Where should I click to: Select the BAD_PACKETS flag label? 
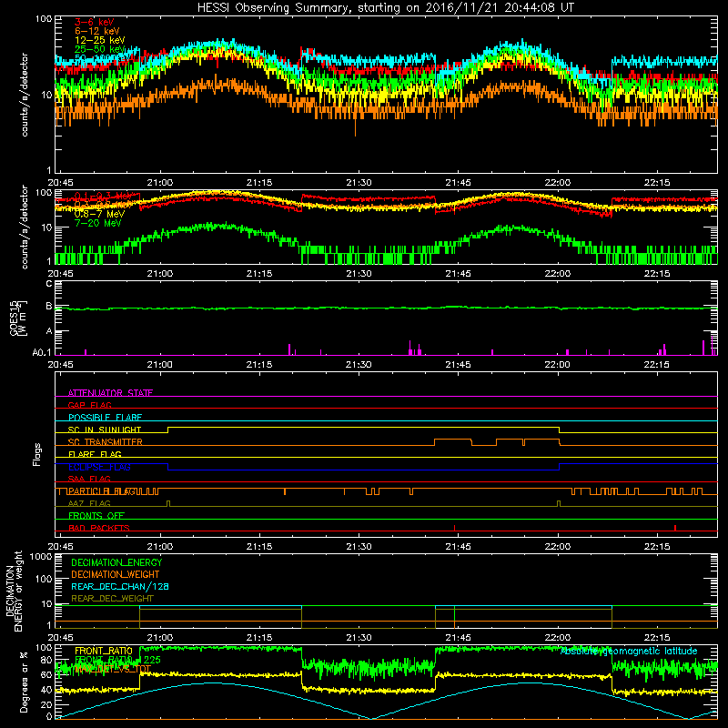(99, 528)
